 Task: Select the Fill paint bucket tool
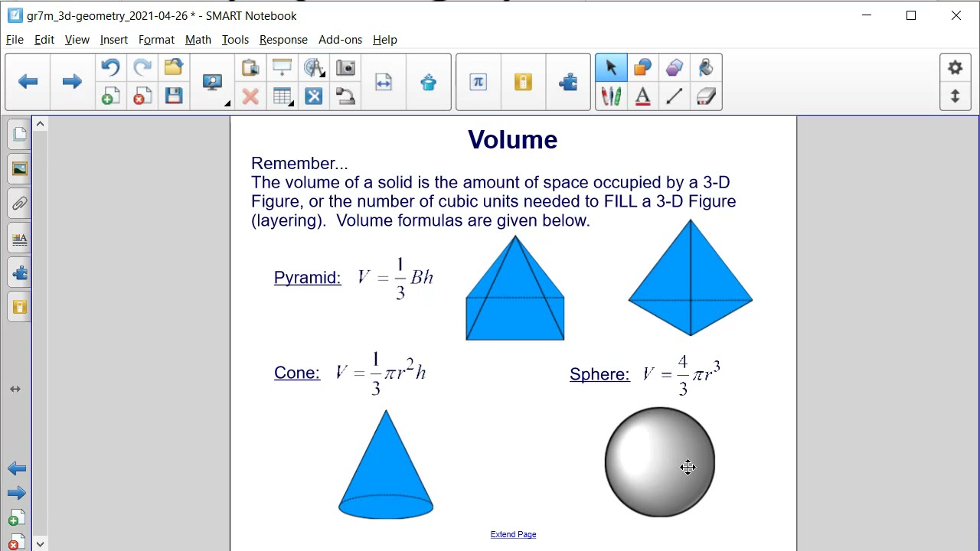pos(706,67)
